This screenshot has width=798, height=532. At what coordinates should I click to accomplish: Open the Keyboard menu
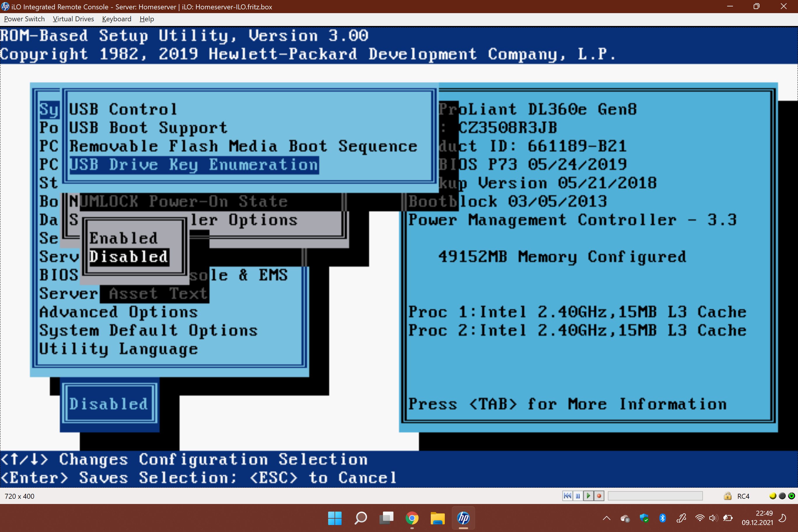[116, 19]
